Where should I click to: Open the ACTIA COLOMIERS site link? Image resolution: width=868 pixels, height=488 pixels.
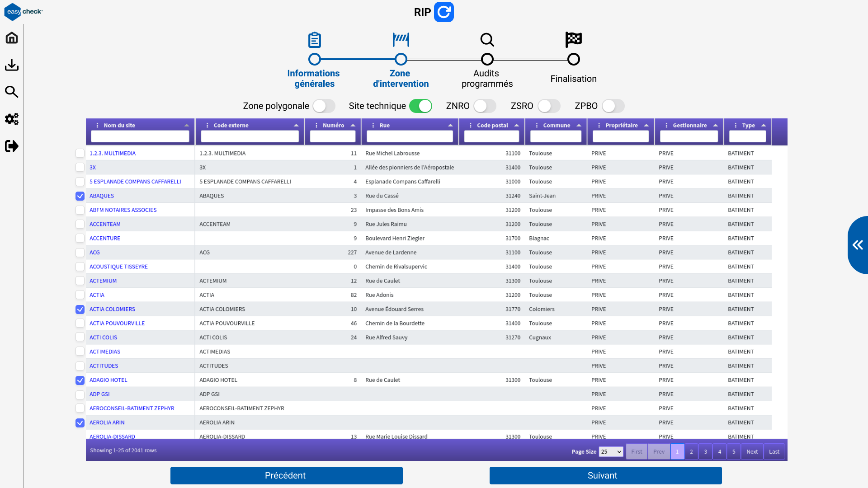click(112, 310)
